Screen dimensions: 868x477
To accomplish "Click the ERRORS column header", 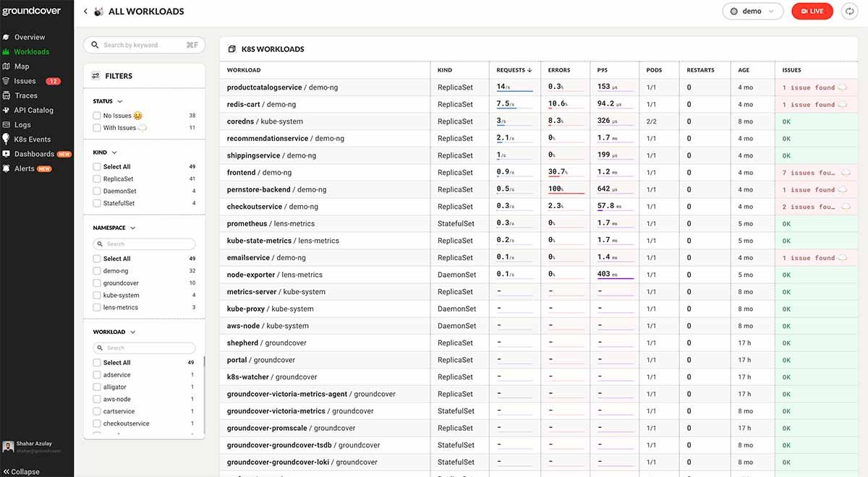I will pos(559,70).
